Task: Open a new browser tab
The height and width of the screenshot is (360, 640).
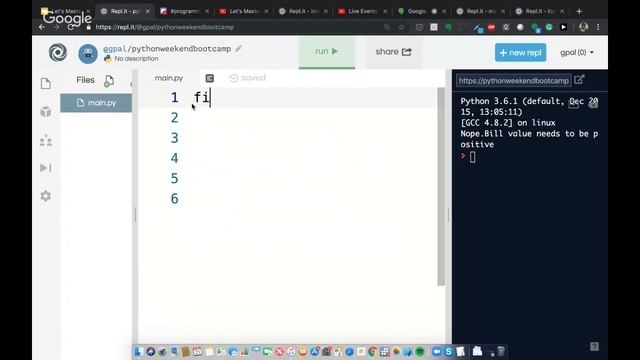Action: pos(579,11)
